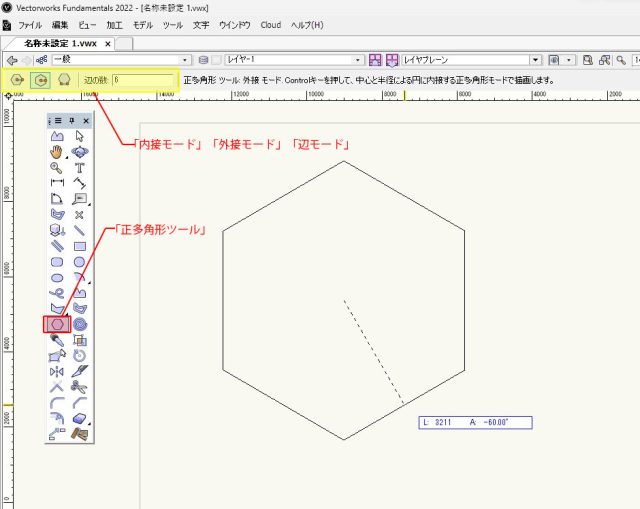Choose the Spiral tool

click(80, 324)
